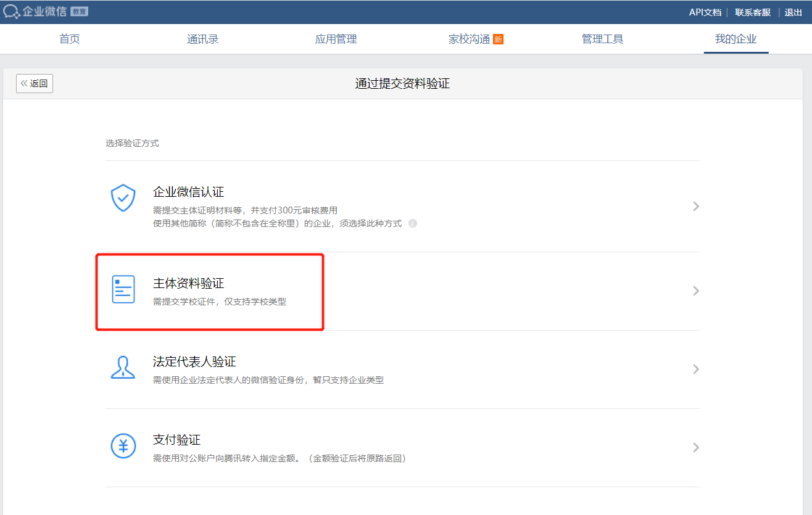Image resolution: width=812 pixels, height=515 pixels.
Task: Select the 通讯录 tab
Action: [202, 38]
